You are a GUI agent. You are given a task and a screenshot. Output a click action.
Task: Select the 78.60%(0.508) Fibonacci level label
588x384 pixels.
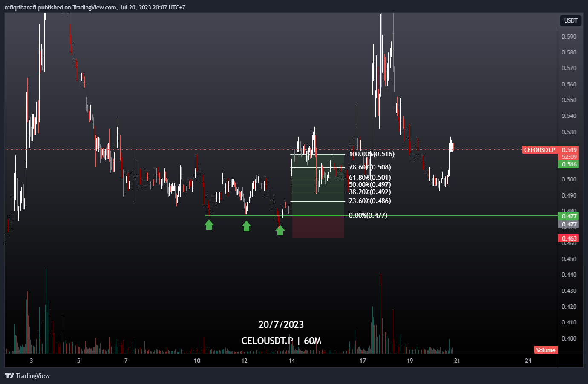(370, 167)
